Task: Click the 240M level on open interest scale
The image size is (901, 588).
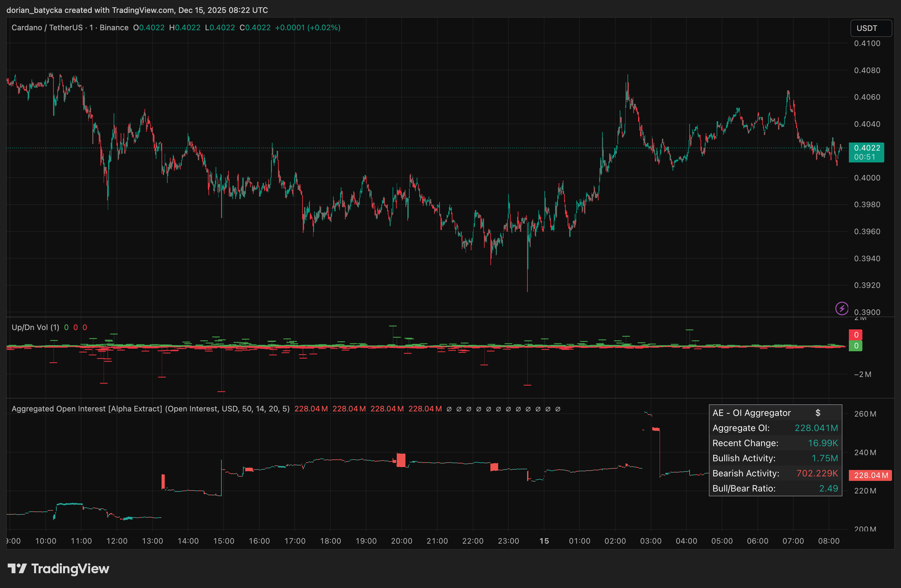Action: (x=865, y=452)
